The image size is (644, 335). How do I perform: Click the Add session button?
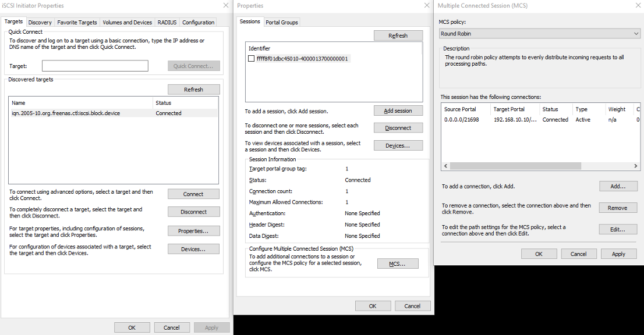(x=398, y=111)
